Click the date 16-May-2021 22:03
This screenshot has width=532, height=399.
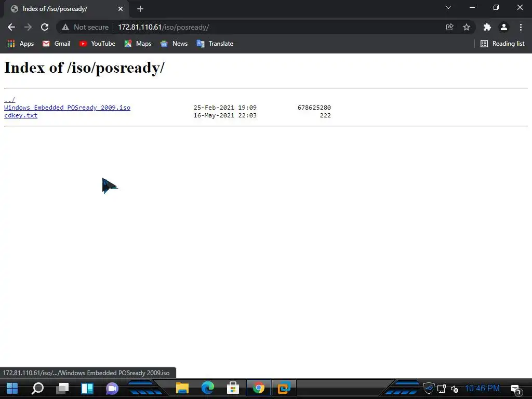coord(225,115)
